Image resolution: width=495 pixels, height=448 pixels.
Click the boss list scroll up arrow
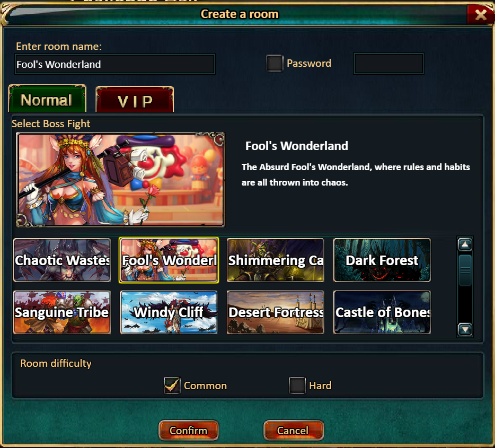(465, 244)
